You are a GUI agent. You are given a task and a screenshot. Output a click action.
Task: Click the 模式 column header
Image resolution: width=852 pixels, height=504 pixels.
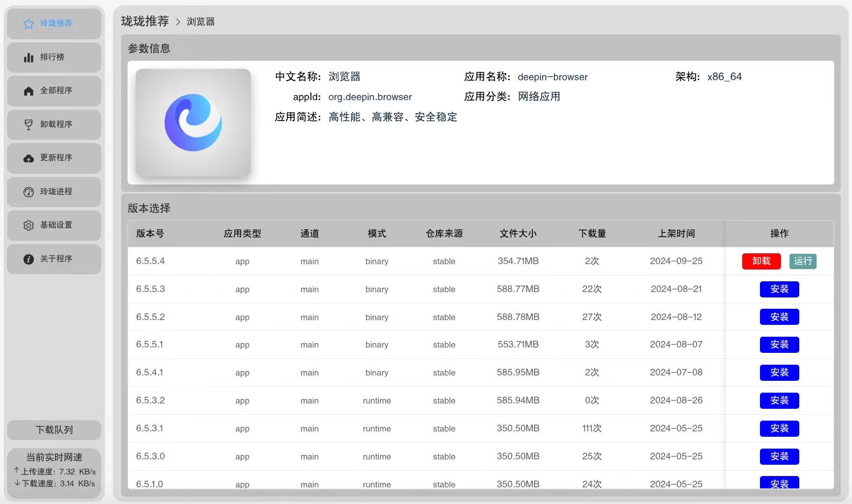tap(377, 233)
